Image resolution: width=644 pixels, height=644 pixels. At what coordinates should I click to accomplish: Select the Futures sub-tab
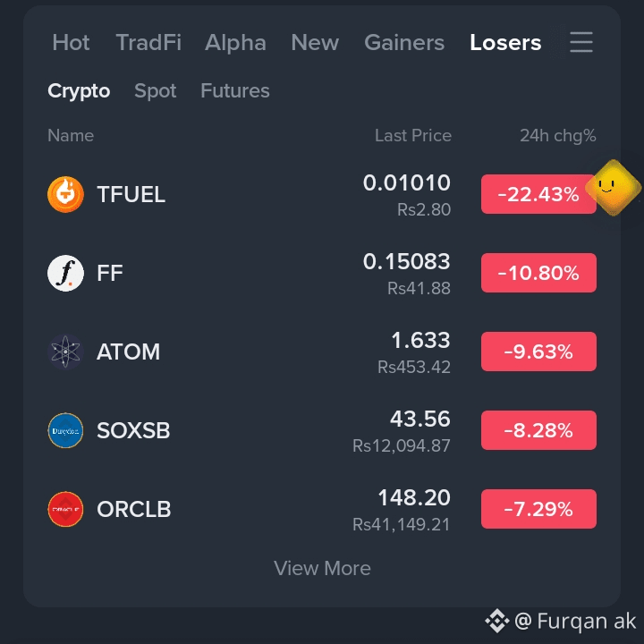(x=235, y=90)
